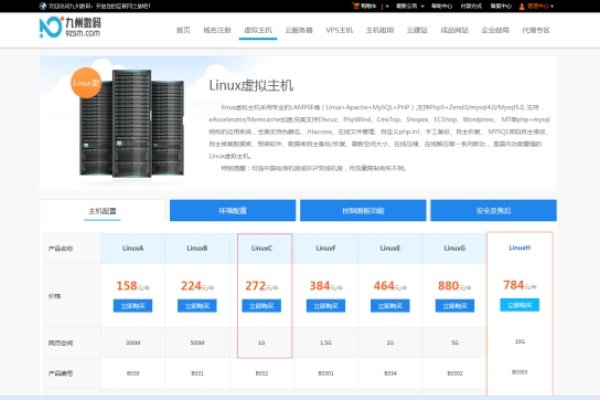Click the 付款方式 payment icon
600x400 pixels.
coord(470,4)
